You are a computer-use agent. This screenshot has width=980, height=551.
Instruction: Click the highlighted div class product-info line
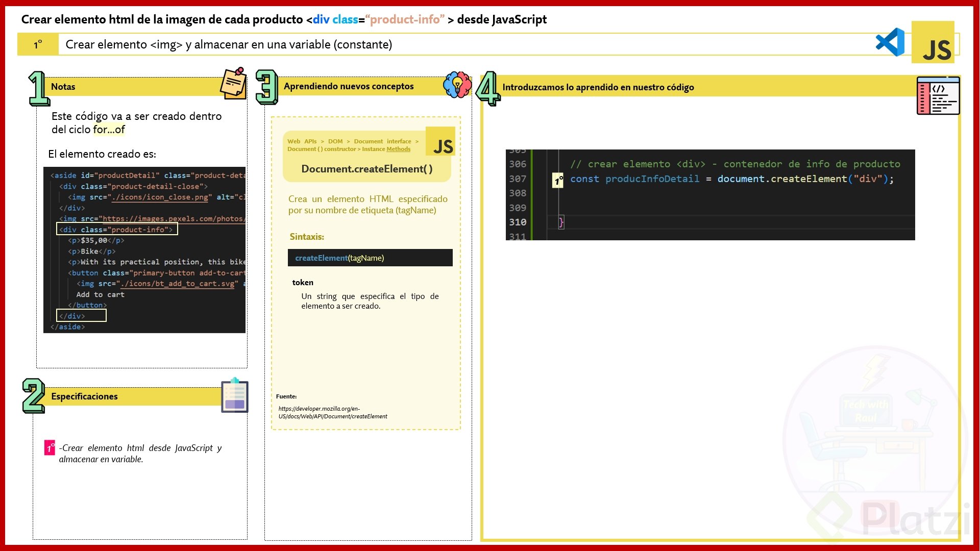[x=117, y=230]
